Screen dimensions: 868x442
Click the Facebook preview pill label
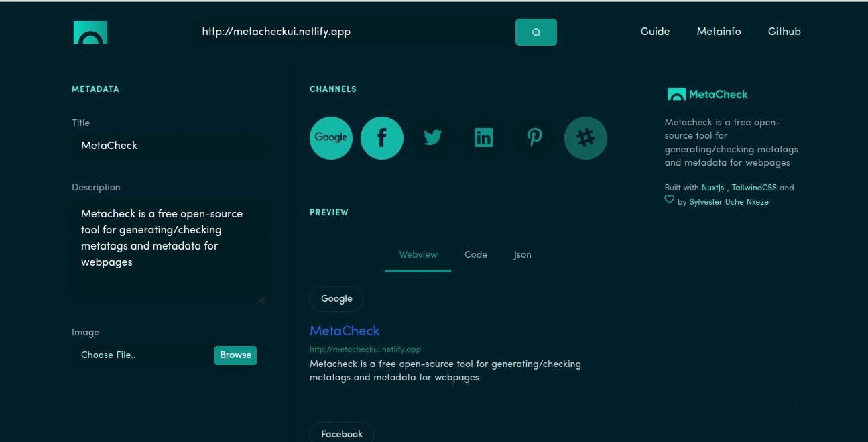click(x=342, y=433)
